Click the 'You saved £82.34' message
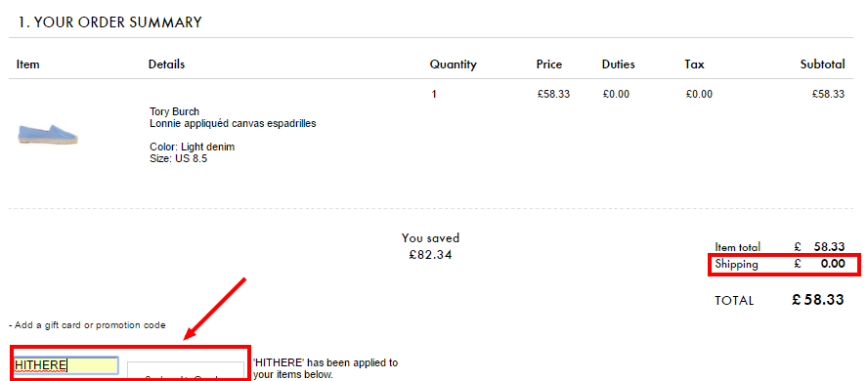 [431, 246]
